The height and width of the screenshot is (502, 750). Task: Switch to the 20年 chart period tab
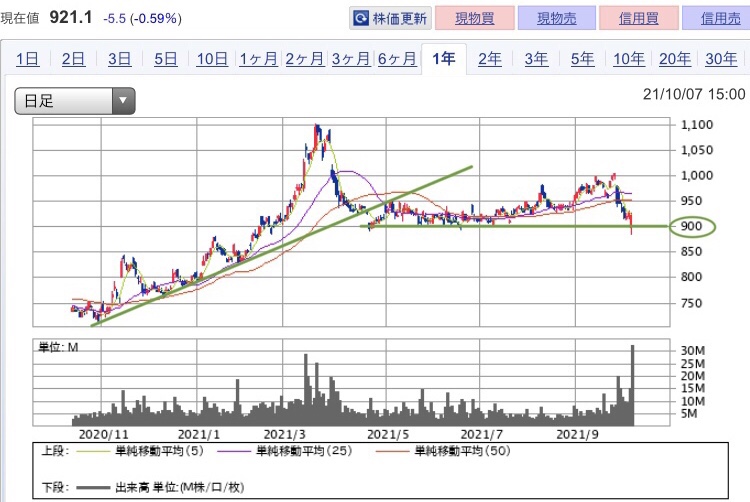click(674, 59)
